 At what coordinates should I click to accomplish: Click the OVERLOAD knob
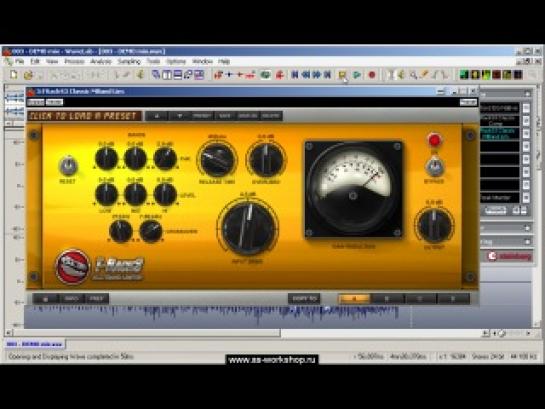coord(266,160)
